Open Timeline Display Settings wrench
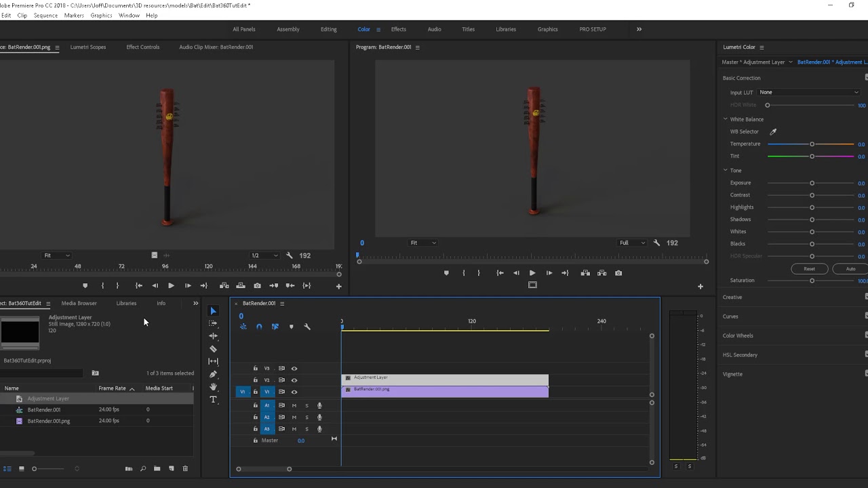 pos(307,327)
